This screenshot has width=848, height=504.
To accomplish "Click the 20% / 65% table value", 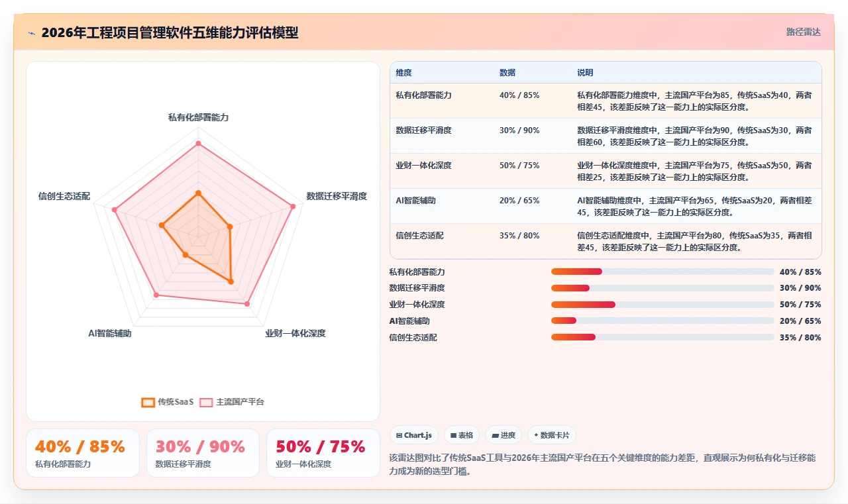I will [x=519, y=201].
